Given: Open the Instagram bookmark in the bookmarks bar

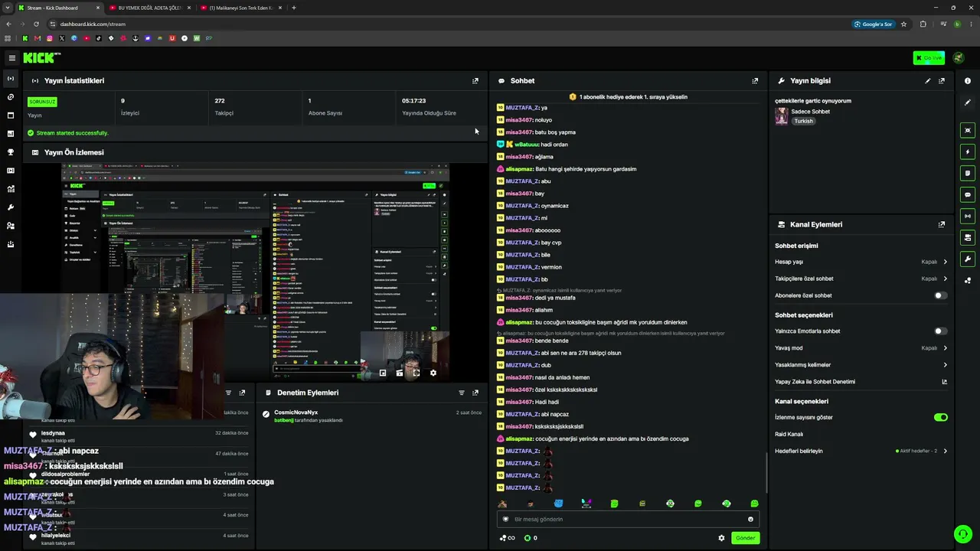Looking at the screenshot, I should pyautogui.click(x=50, y=38).
